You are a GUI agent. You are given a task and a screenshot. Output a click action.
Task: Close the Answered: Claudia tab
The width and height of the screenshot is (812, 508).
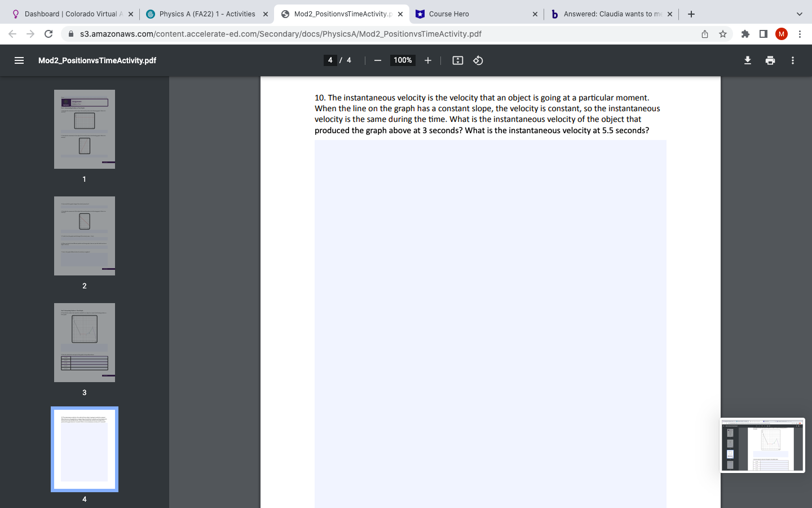coord(670,14)
